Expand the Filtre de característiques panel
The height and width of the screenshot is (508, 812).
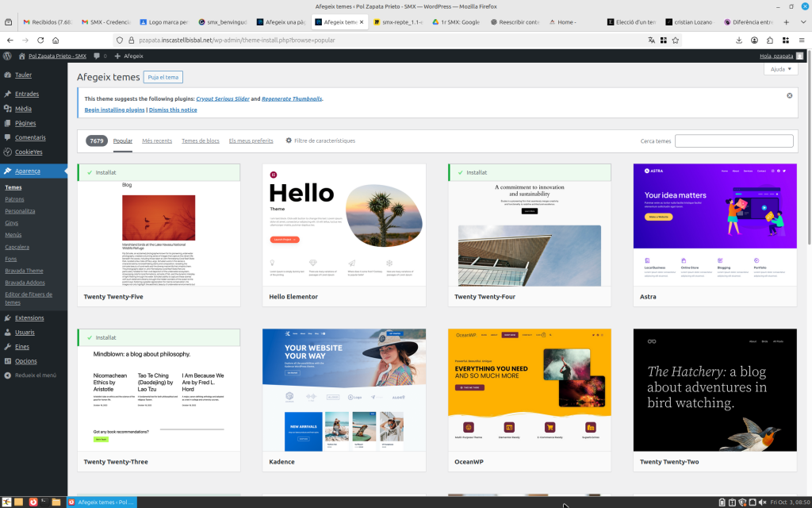320,140
